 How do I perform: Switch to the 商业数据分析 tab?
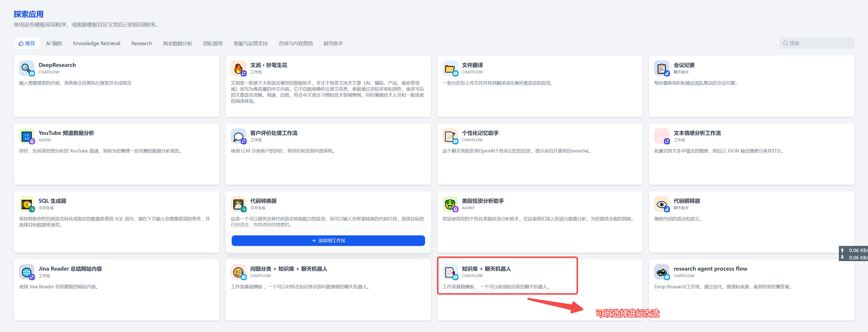click(x=177, y=43)
